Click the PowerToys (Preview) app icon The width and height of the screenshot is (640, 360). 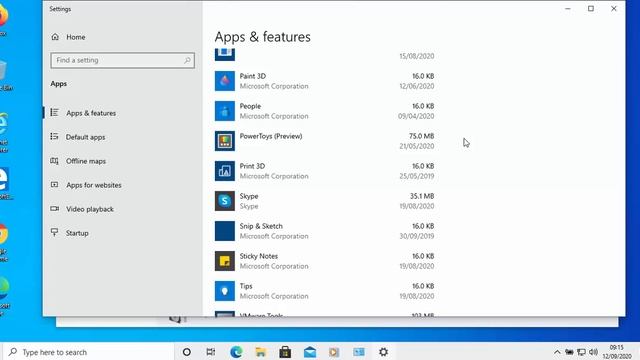coord(225,141)
